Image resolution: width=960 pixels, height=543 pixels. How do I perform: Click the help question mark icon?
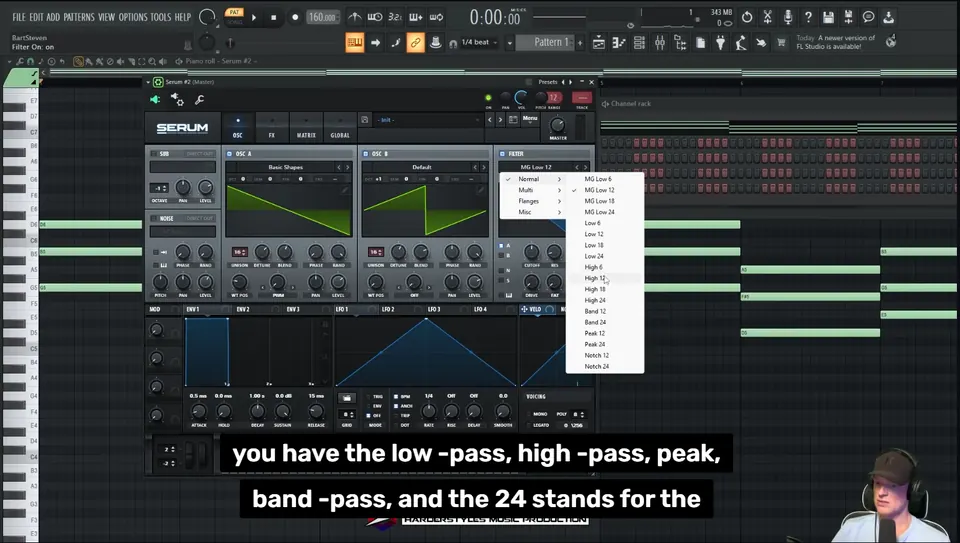point(808,17)
